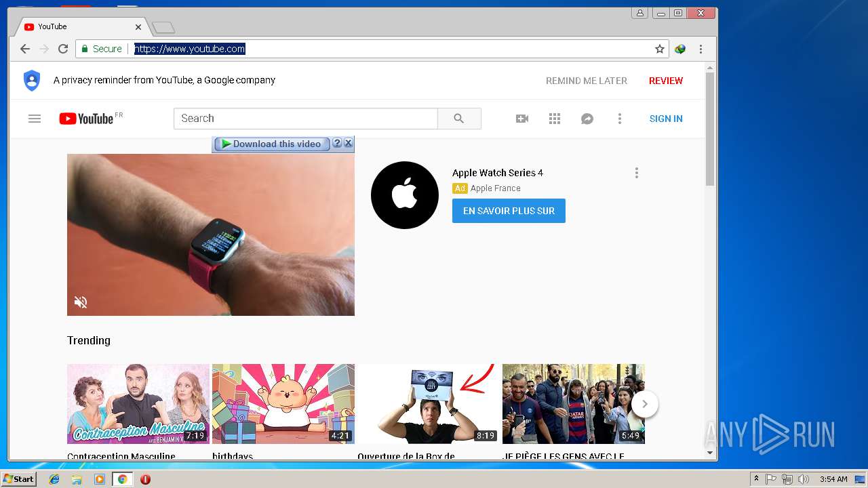Image resolution: width=868 pixels, height=488 pixels.
Task: Open the messages share bubble icon
Action: 587,119
